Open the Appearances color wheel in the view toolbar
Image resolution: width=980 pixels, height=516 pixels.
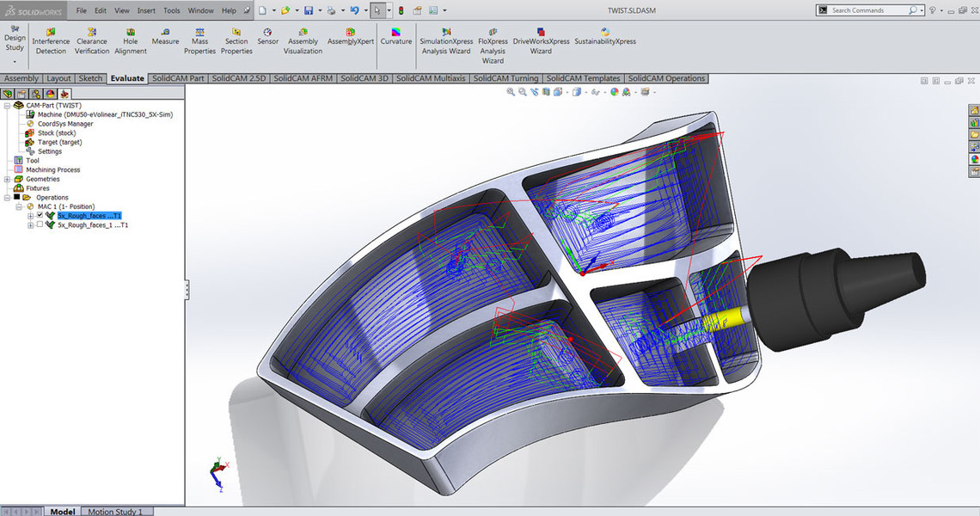tap(615, 92)
